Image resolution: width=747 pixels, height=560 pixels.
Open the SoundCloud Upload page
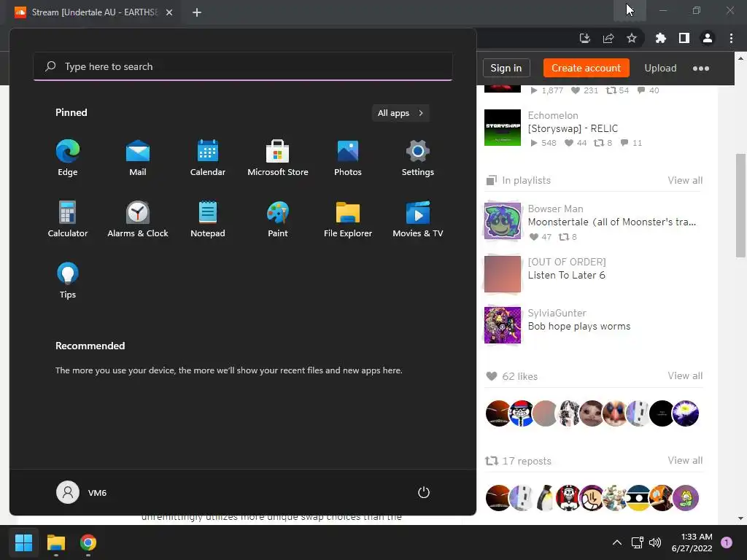[x=660, y=68]
